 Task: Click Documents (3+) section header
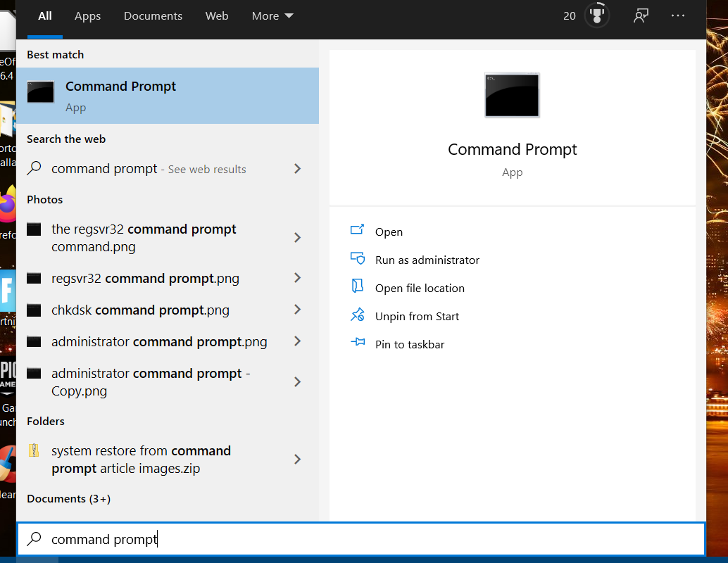tap(69, 499)
